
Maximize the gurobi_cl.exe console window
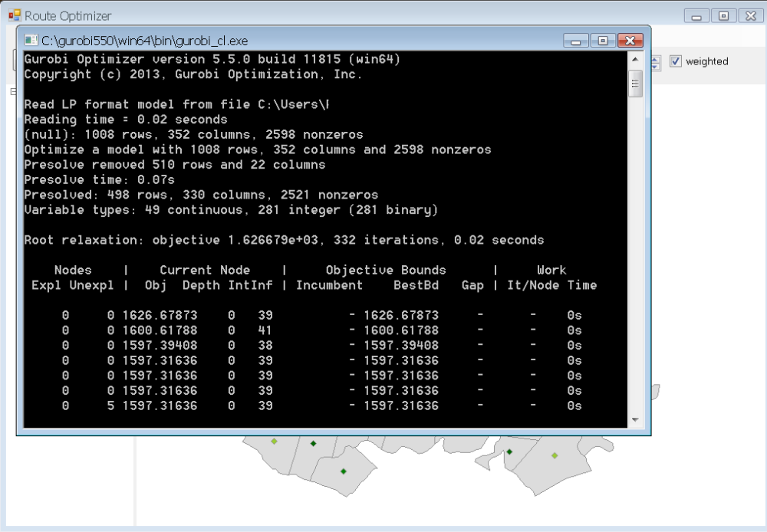603,41
